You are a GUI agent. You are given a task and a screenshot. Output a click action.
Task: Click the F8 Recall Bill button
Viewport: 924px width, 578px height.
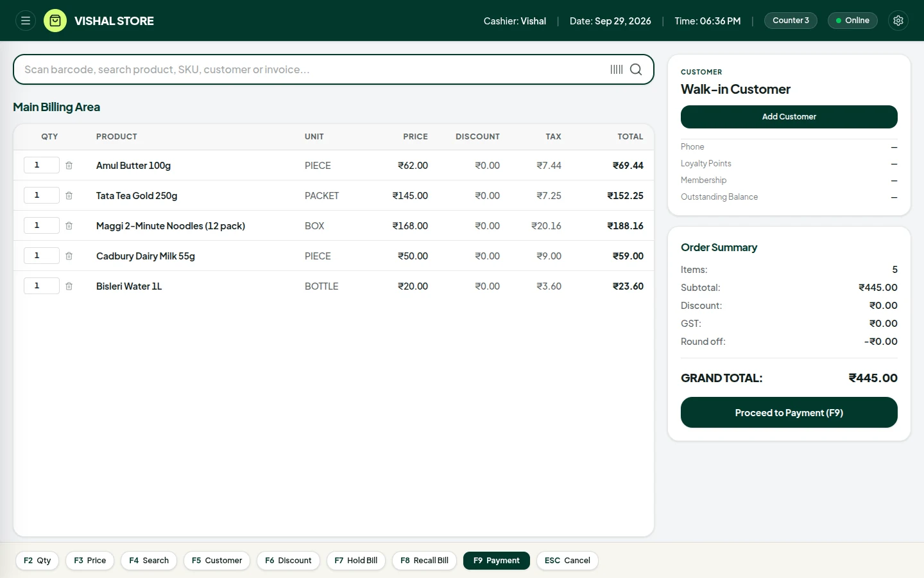click(425, 561)
